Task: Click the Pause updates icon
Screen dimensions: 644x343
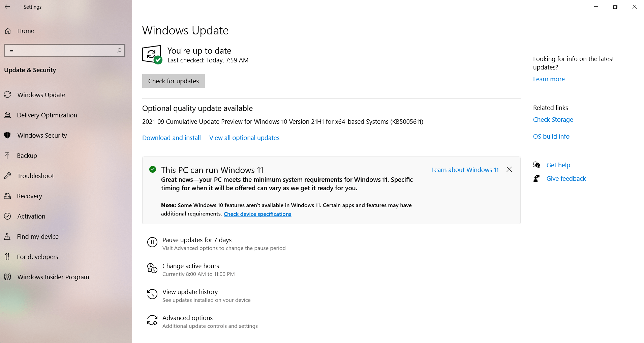Action: pyautogui.click(x=152, y=242)
